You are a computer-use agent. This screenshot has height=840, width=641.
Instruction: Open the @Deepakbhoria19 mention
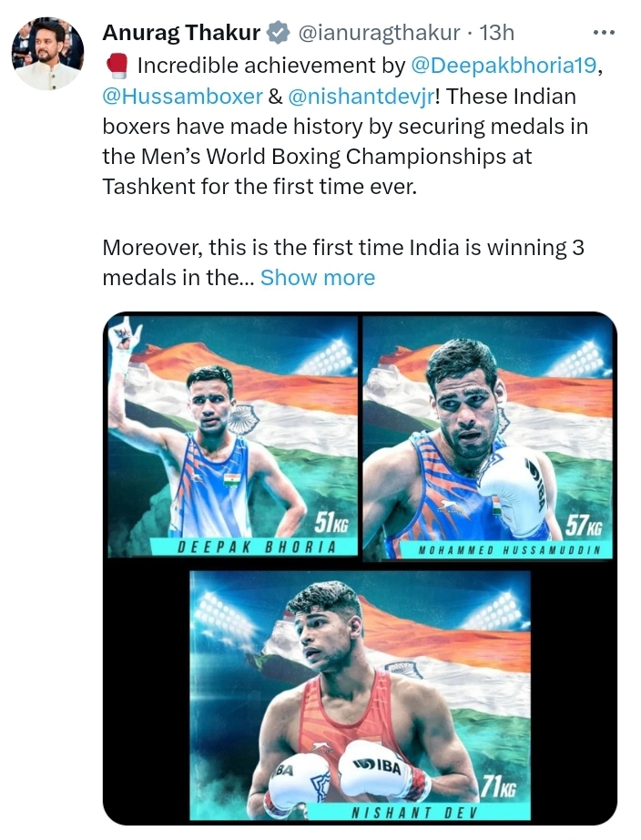point(504,66)
